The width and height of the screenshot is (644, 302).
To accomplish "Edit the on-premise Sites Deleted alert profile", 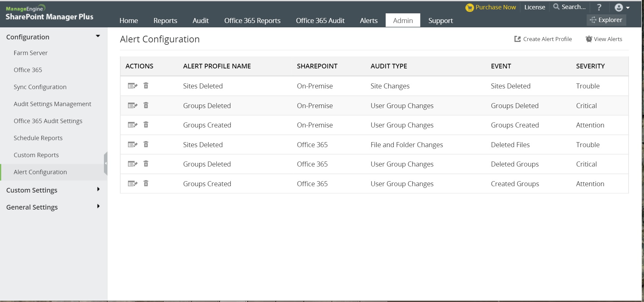I will [132, 86].
